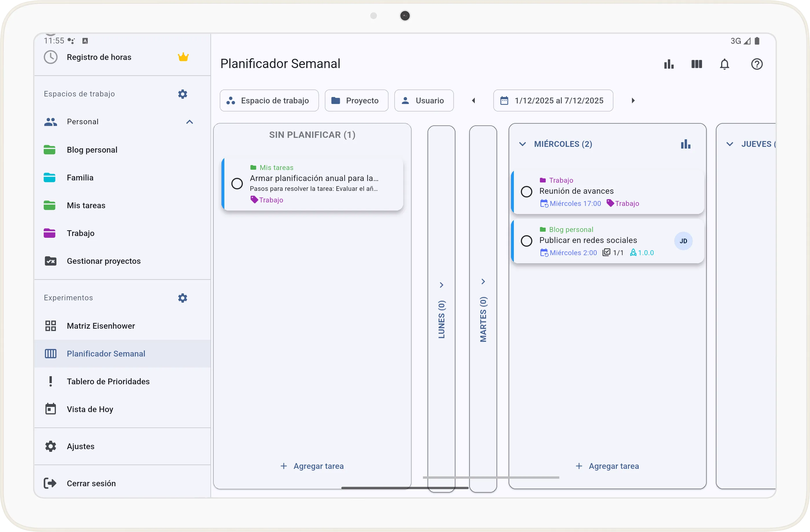The height and width of the screenshot is (532, 810).
Task: Open statistics bar chart icon in header
Action: (x=669, y=64)
